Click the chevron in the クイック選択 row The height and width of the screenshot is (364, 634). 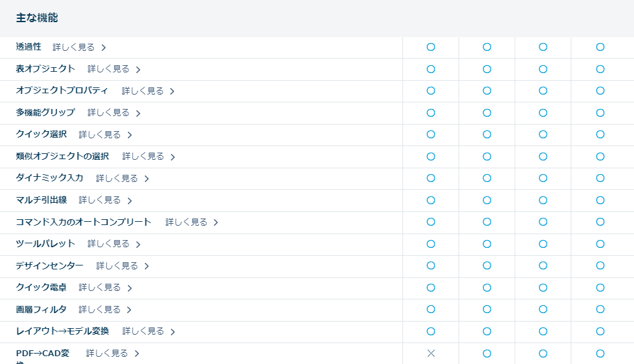point(130,135)
